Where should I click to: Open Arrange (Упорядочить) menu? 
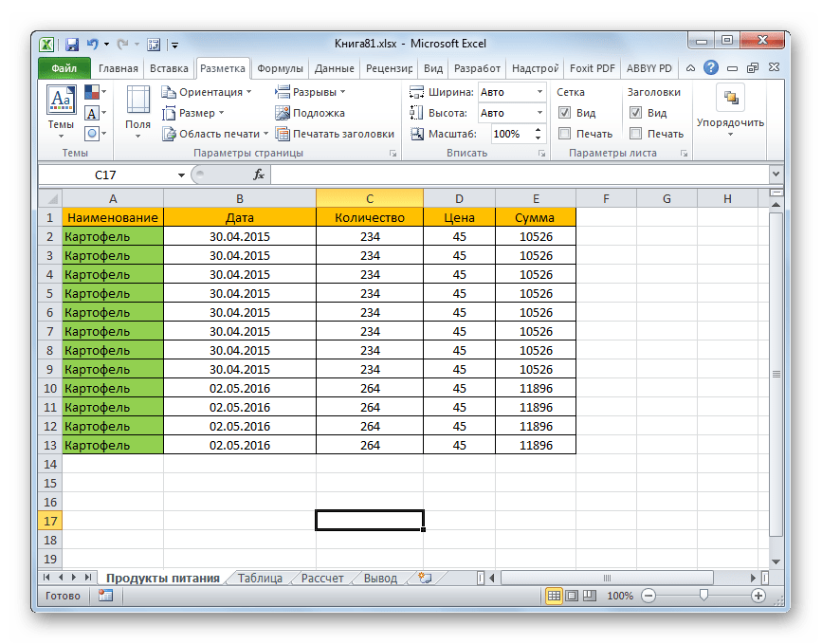pyautogui.click(x=730, y=110)
